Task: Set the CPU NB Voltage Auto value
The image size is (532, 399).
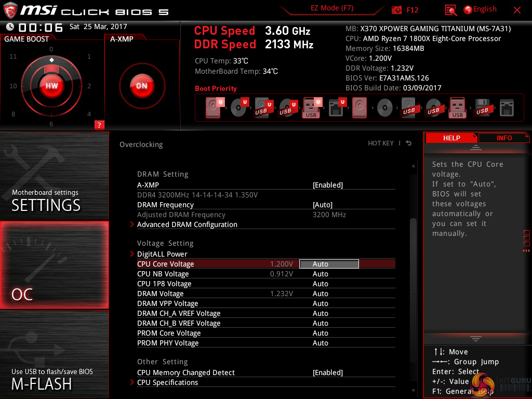Action: 320,274
